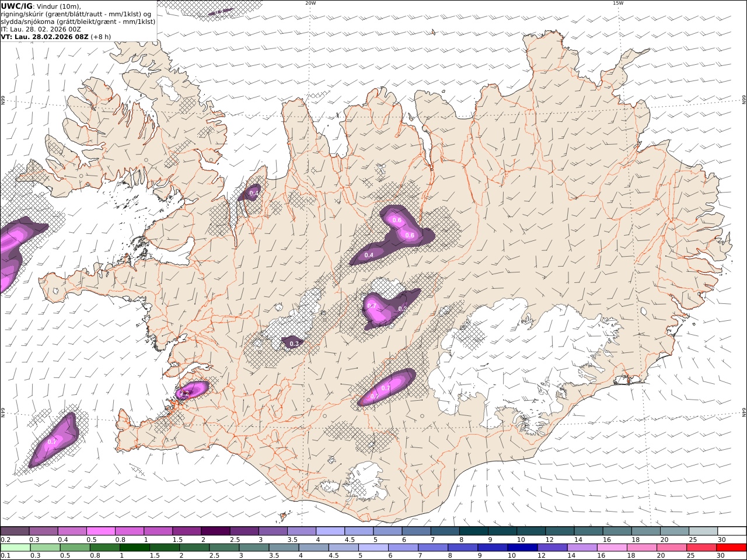The image size is (747, 560).
Task: Click the '15W' longitude label at the top edge
Action: [x=618, y=3]
